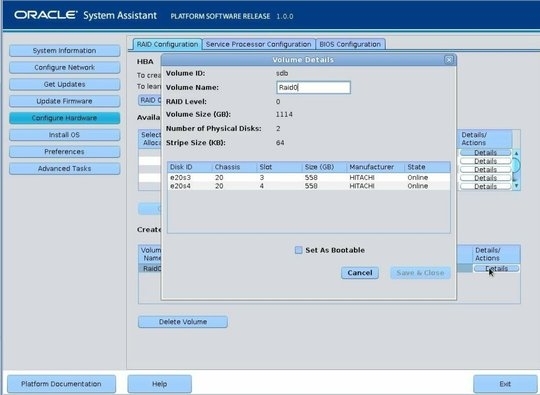Select the e20s3 disk row
The image size is (540, 395).
point(309,178)
